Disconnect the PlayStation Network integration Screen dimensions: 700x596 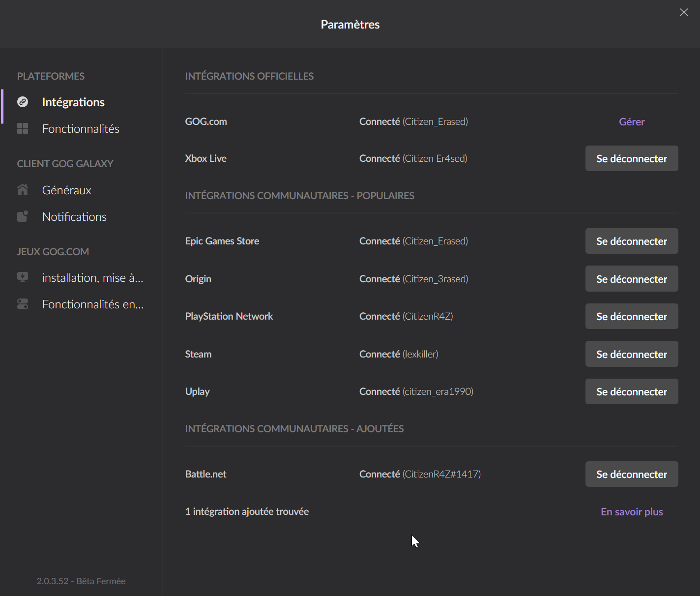pos(631,316)
